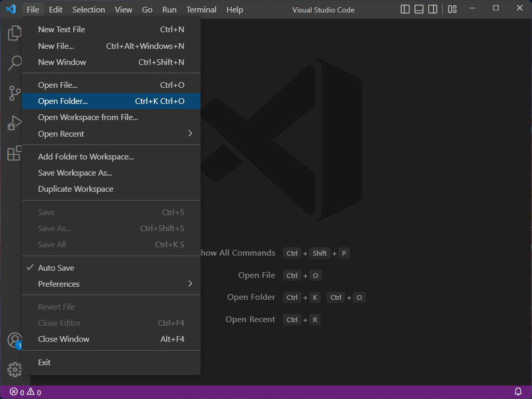
Task: Open the Search view icon
Action: click(x=15, y=63)
